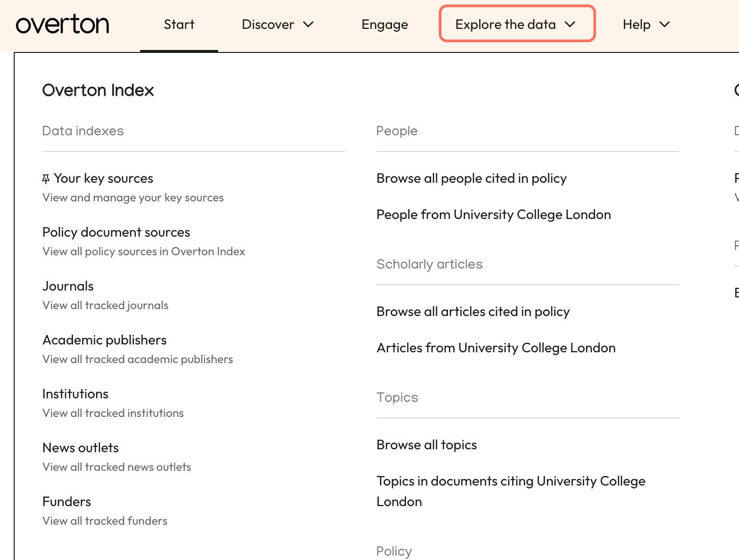Open Your key sources link
The width and height of the screenshot is (739, 560).
click(x=103, y=178)
